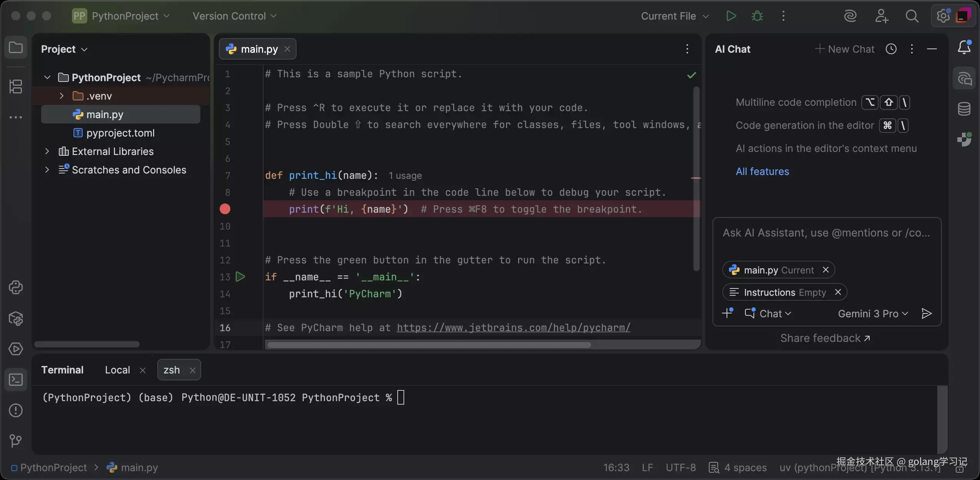This screenshot has height=480, width=980.
Task: Open the Structure tool window icon
Action: [16, 87]
